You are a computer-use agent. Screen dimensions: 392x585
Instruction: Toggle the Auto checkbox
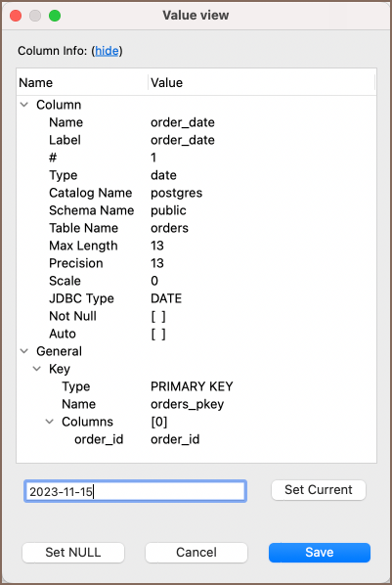158,334
